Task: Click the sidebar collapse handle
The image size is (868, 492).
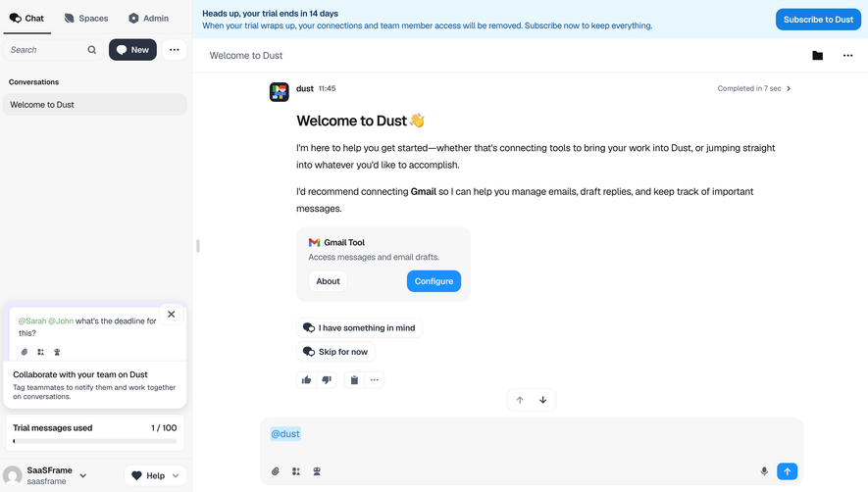Action: (x=197, y=246)
